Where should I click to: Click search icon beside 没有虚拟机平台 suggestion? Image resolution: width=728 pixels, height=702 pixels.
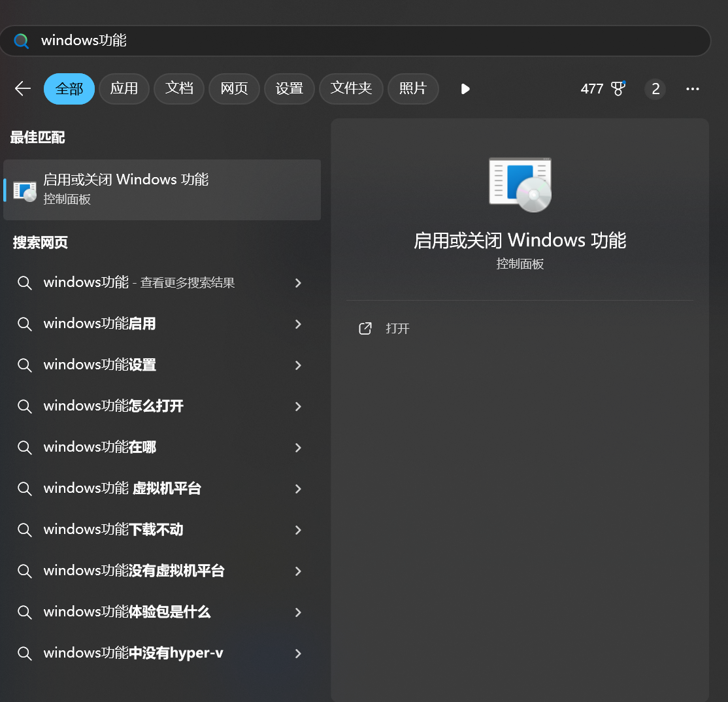click(25, 571)
